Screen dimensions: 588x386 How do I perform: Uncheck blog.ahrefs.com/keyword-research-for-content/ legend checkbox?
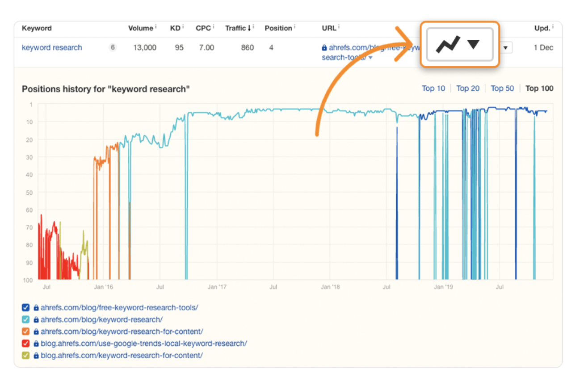[25, 356]
